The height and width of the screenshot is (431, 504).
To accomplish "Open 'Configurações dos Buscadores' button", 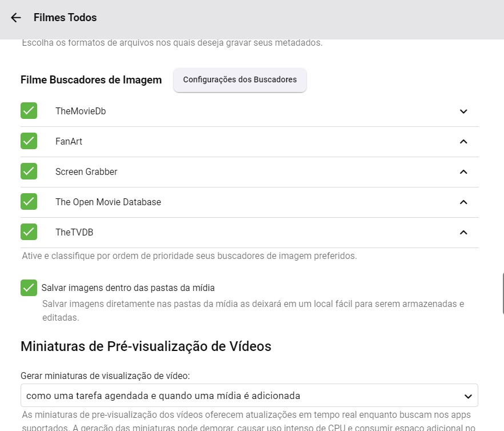I will [240, 80].
